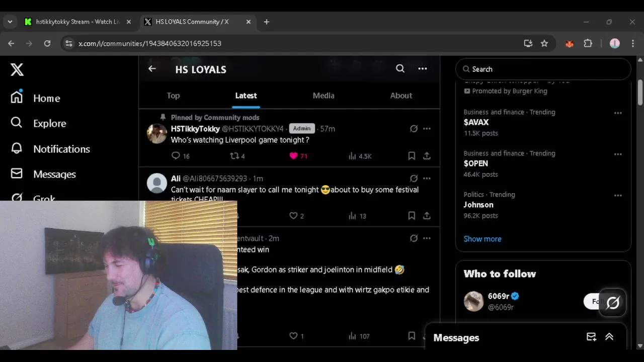Image resolution: width=644 pixels, height=362 pixels.
Task: View the 13 views on Ali's post
Action: pyautogui.click(x=357, y=216)
